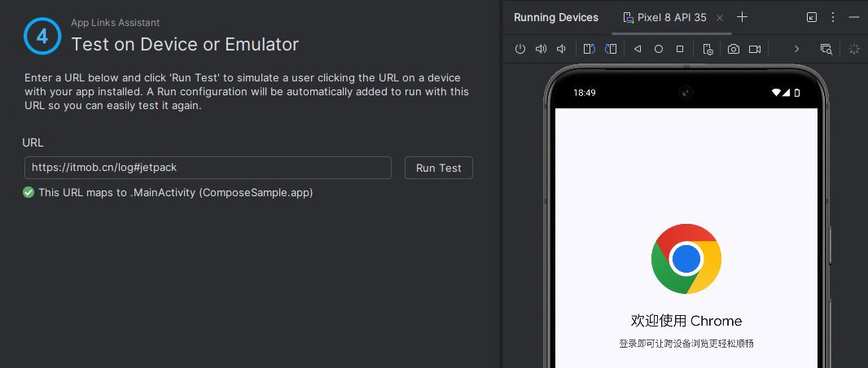The height and width of the screenshot is (368, 868).
Task: Click the 'App Links Assistant' label
Action: pos(115,23)
